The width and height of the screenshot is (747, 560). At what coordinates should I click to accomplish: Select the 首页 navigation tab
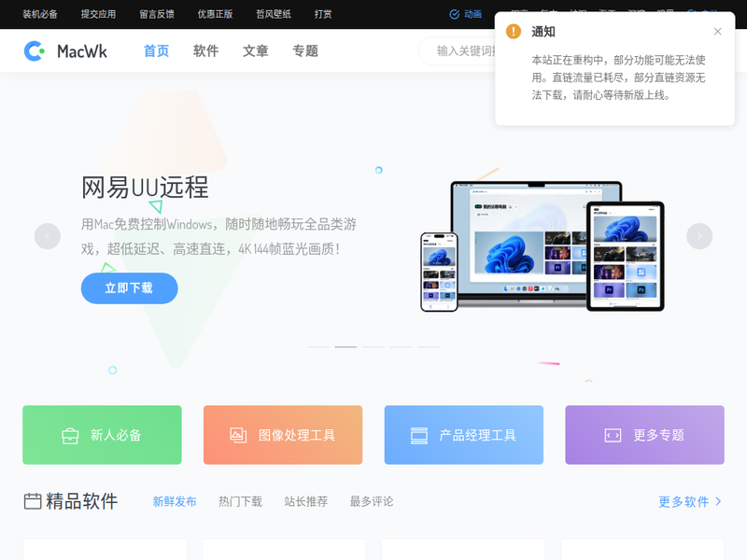[156, 51]
